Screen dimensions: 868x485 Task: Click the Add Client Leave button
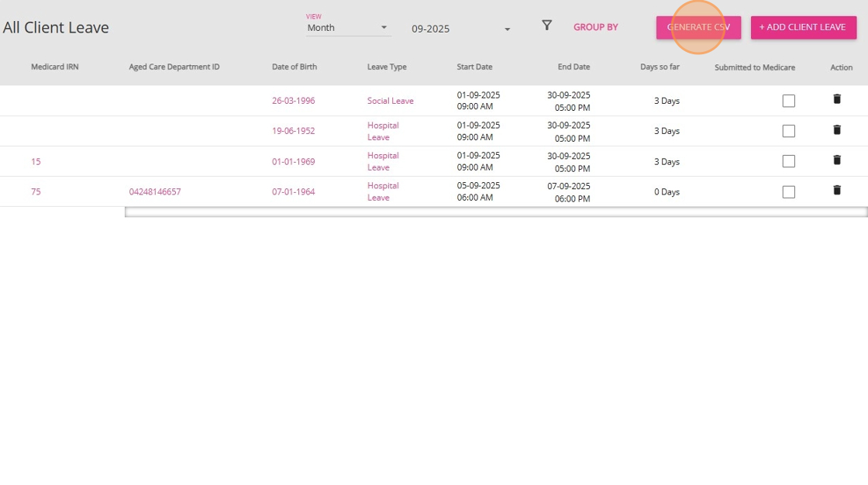(x=803, y=27)
